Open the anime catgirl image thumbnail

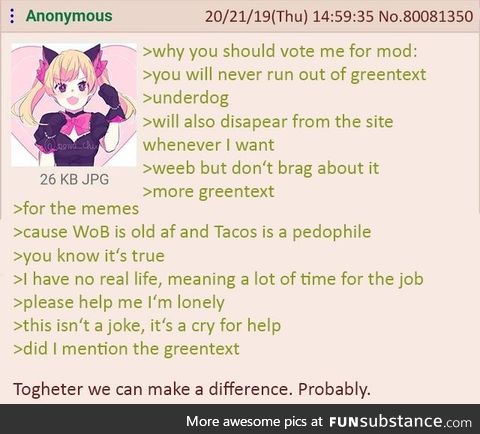coord(74,105)
